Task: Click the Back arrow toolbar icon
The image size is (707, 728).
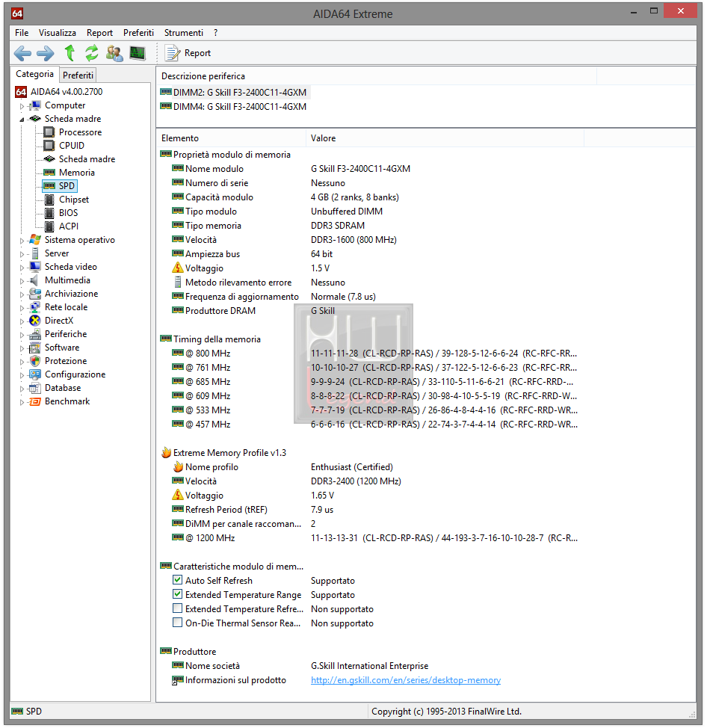Action: click(x=22, y=53)
